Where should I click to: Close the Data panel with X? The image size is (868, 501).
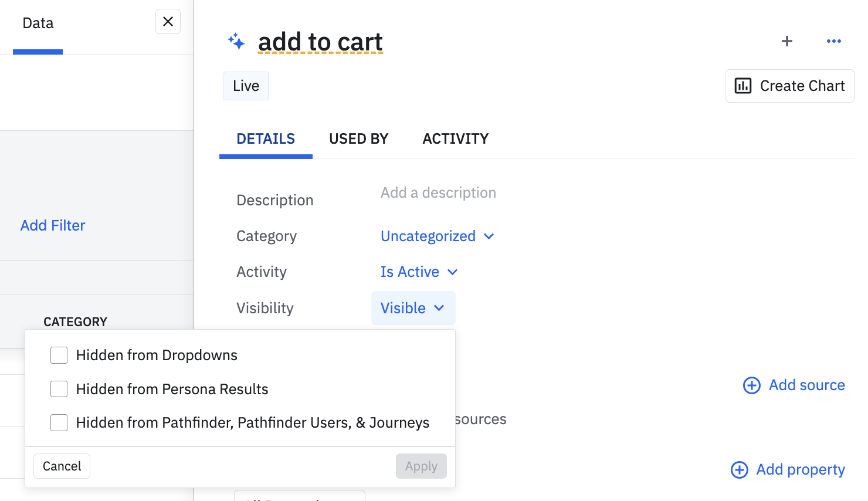[x=168, y=22]
